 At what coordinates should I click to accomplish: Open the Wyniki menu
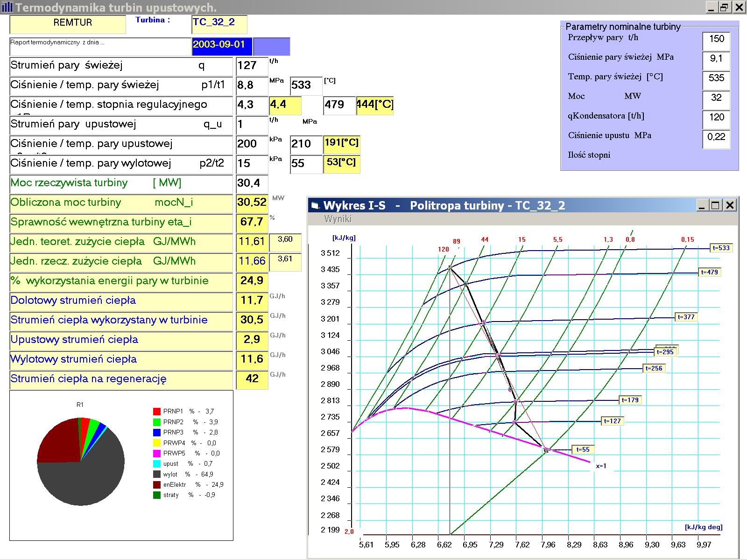pos(338,219)
